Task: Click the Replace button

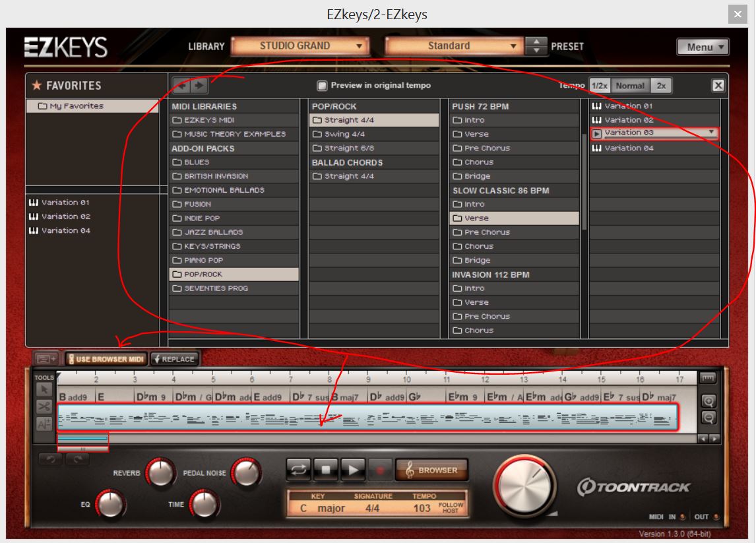Action: (x=175, y=359)
